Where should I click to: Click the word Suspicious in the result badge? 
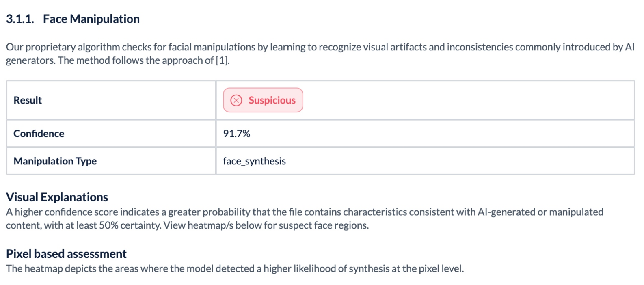[272, 100]
